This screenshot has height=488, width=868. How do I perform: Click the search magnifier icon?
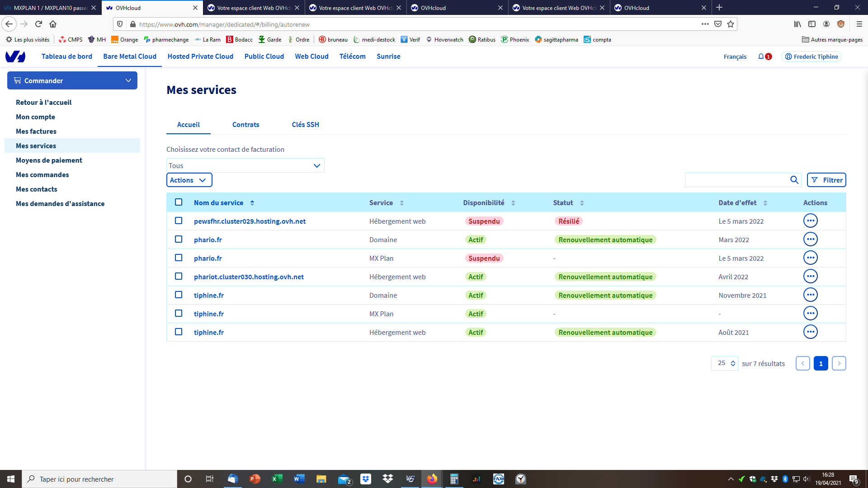pyautogui.click(x=794, y=180)
